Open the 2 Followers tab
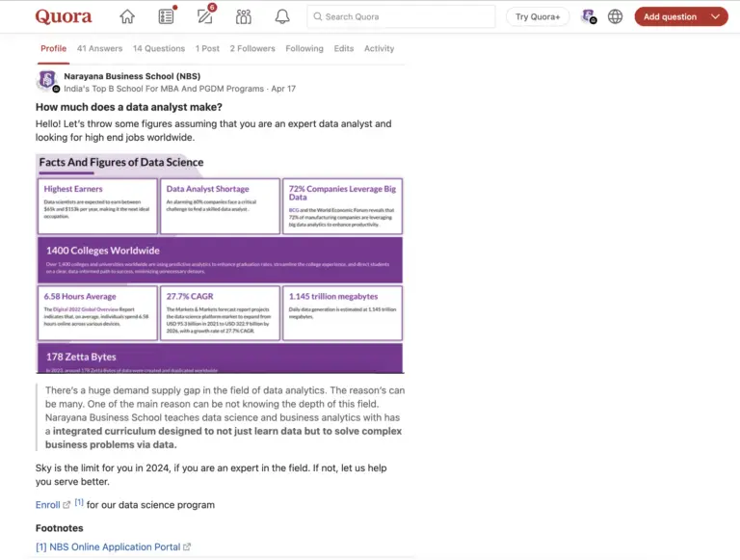Viewport: 740px width, 560px height. [252, 48]
